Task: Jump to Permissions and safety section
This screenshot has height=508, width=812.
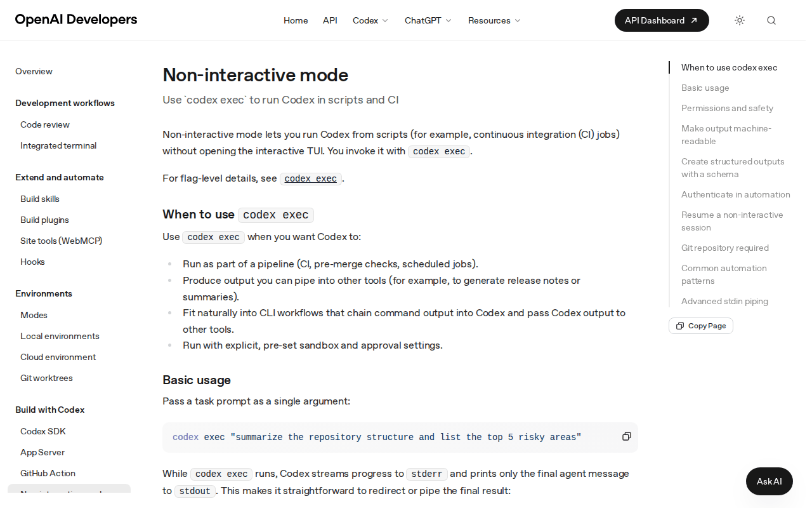Action: click(727, 108)
